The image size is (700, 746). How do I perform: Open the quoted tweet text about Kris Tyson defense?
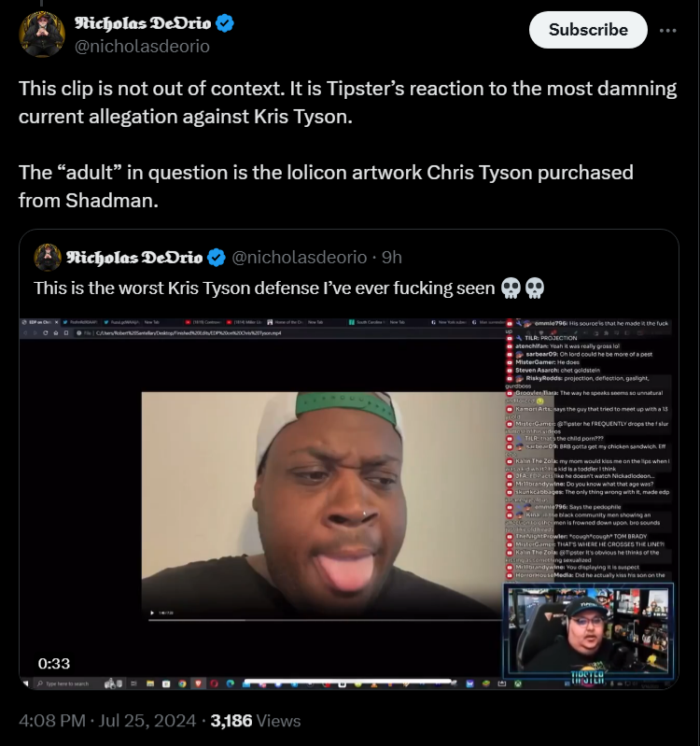pos(264,289)
